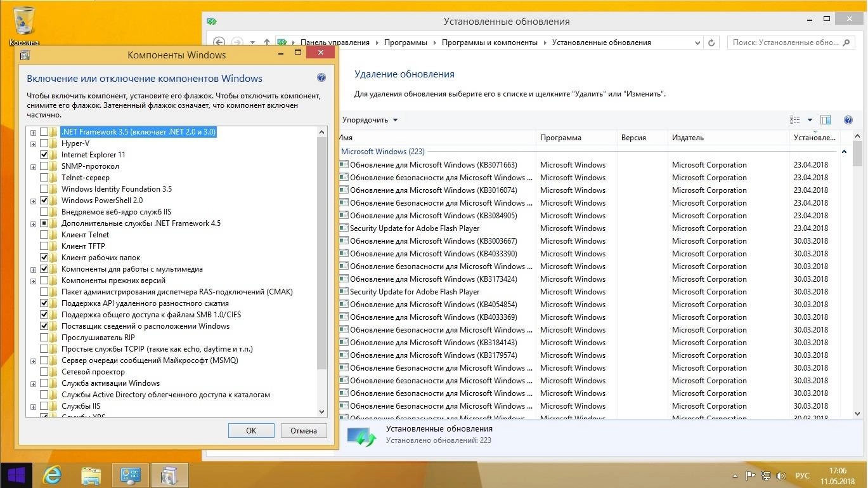
Task: Click the Installed Updates status bar icon
Action: tap(362, 435)
